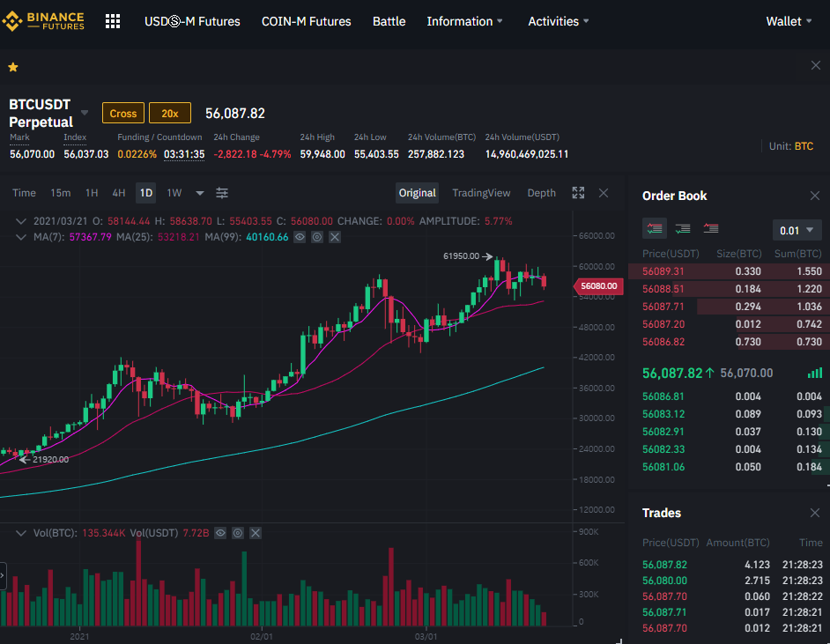Open the Information menu
This screenshot has height=644, width=830.
(x=464, y=22)
